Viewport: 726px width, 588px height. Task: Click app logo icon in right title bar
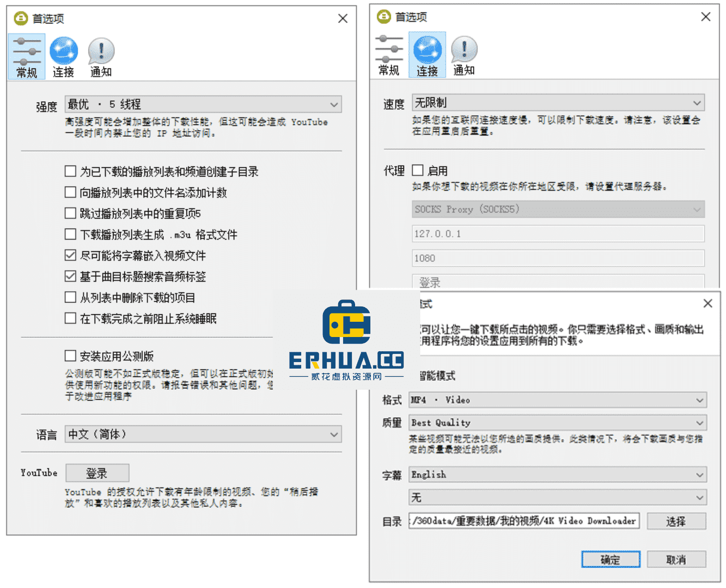[384, 17]
